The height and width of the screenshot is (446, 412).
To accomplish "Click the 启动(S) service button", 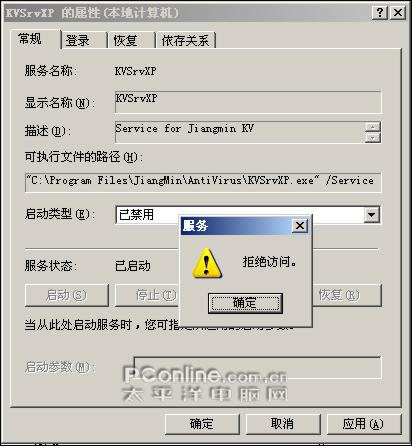I will pyautogui.click(x=67, y=295).
